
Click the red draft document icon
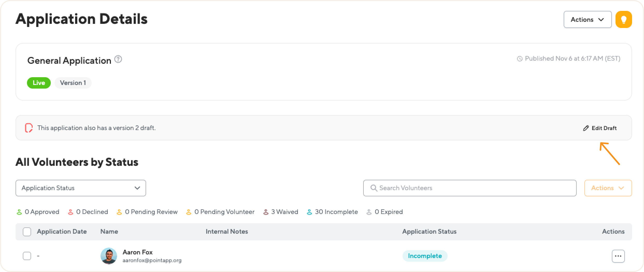click(28, 128)
